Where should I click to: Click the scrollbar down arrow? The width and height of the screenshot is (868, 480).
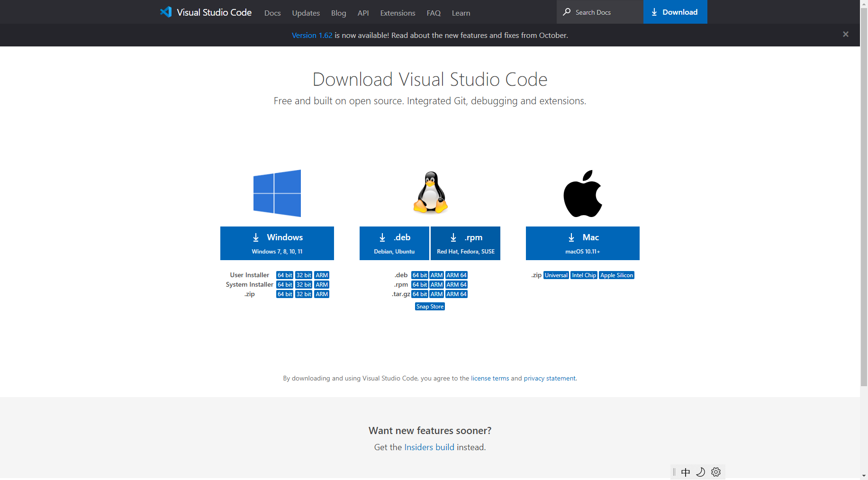pyautogui.click(x=864, y=476)
